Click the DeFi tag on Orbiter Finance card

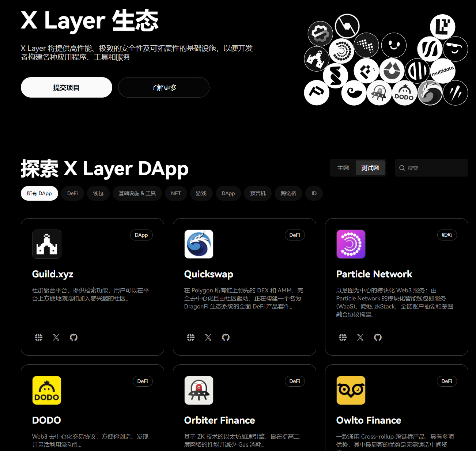(x=295, y=381)
